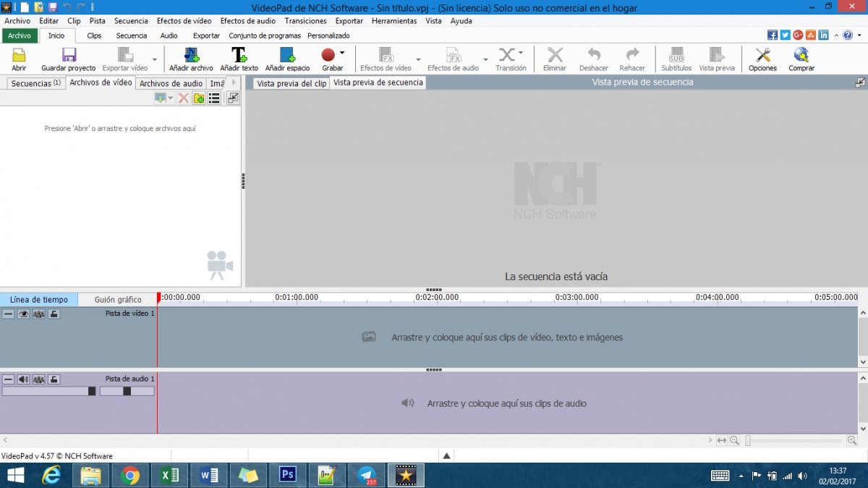Open Photoshop from the taskbar
Viewport: 868px width, 488px height.
pyautogui.click(x=288, y=475)
